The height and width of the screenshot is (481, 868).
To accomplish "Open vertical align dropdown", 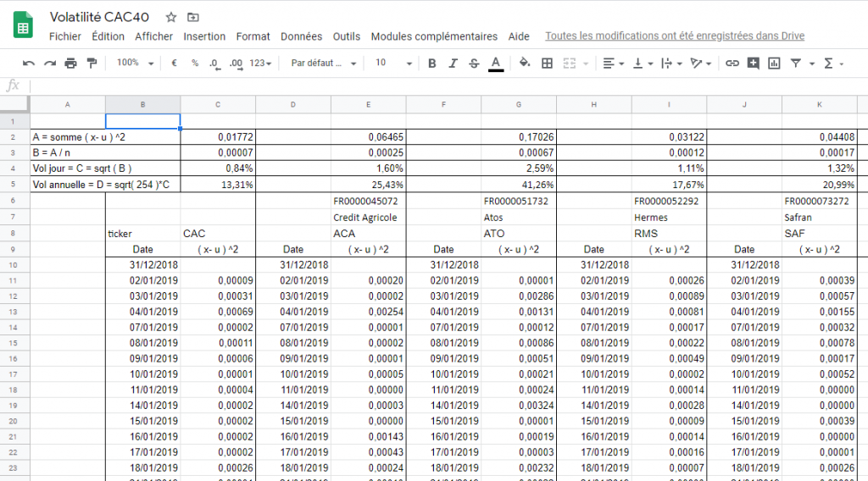I will [x=643, y=63].
